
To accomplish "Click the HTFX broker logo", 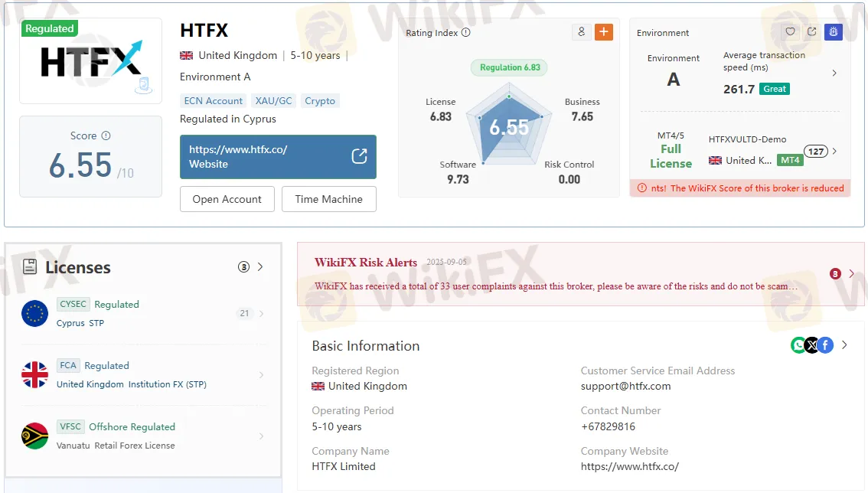I will [x=91, y=61].
